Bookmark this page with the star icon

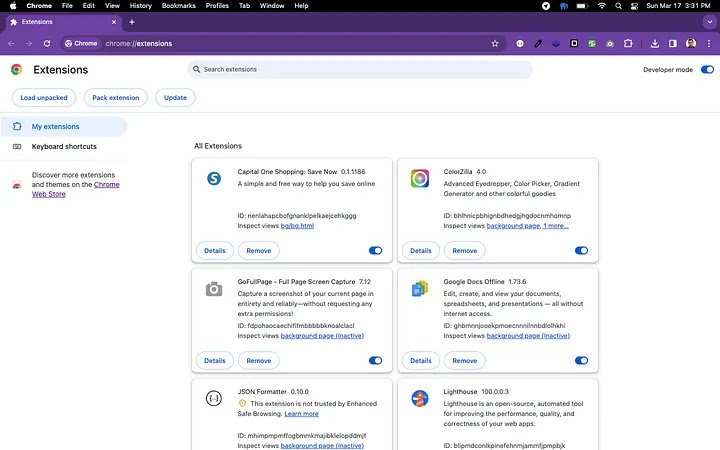coord(495,44)
